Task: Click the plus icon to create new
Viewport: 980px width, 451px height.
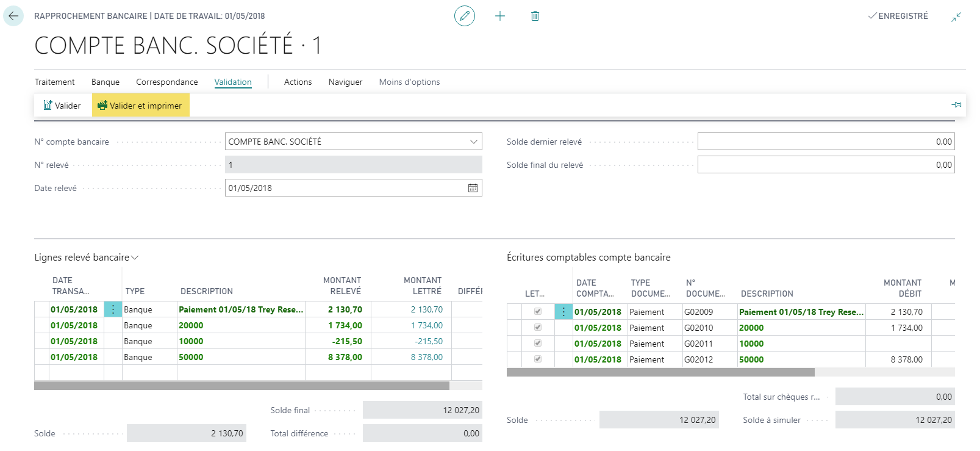Action: 500,16
